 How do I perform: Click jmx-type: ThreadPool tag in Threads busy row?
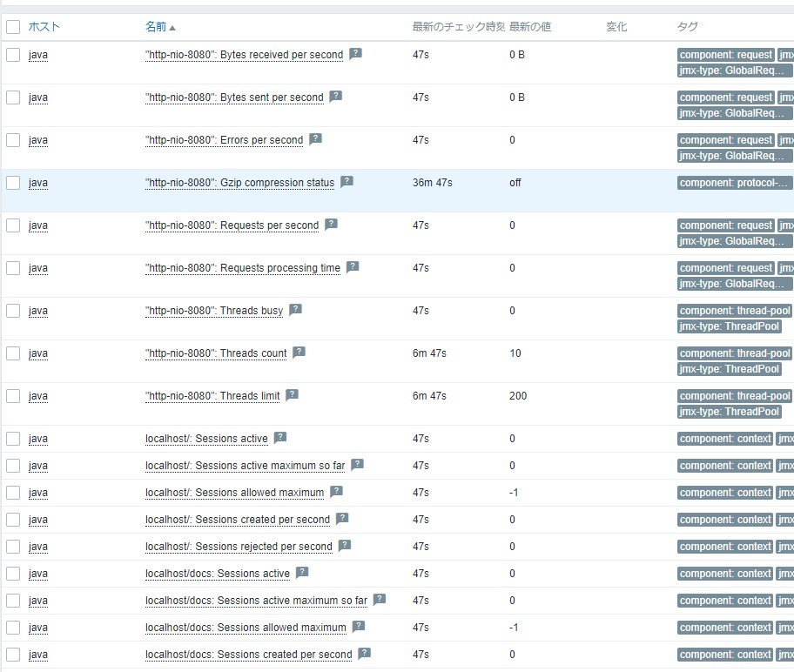click(x=729, y=326)
